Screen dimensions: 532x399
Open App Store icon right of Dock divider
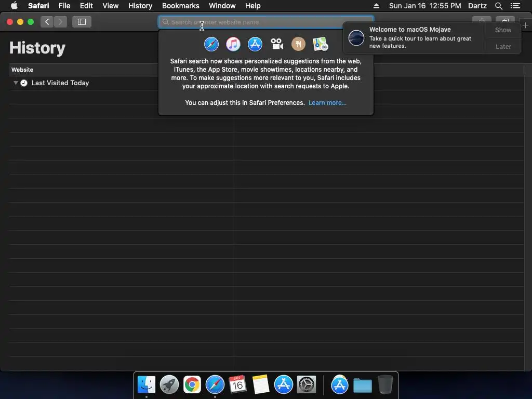(x=340, y=385)
